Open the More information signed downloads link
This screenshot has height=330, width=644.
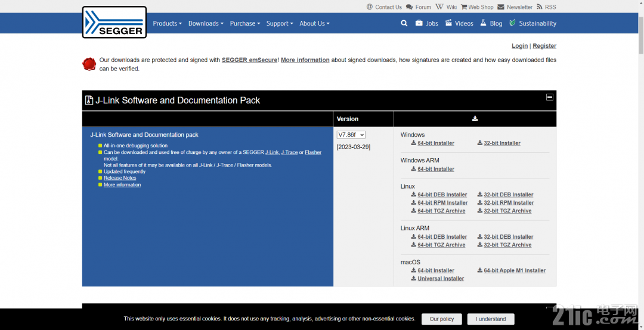305,60
